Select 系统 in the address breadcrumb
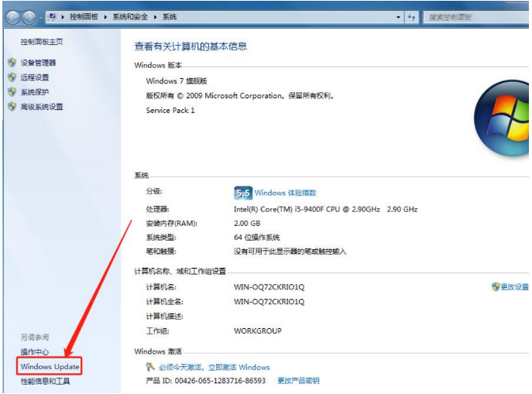The width and height of the screenshot is (532, 394). tap(170, 16)
